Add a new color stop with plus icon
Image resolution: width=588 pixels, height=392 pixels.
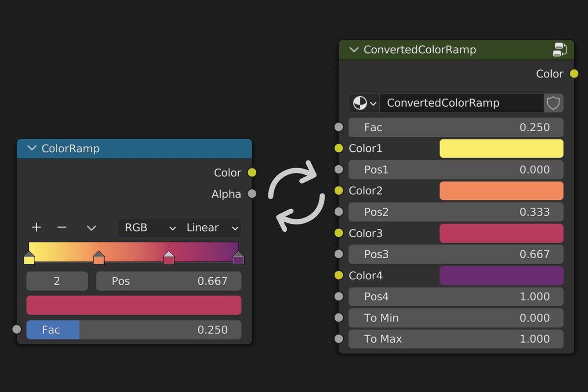(36, 227)
